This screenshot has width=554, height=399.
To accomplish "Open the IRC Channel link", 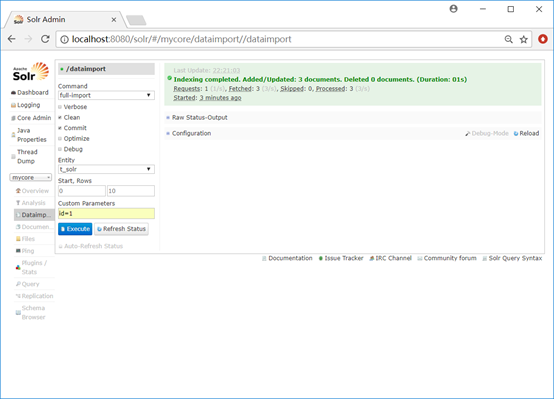I will pyautogui.click(x=390, y=258).
